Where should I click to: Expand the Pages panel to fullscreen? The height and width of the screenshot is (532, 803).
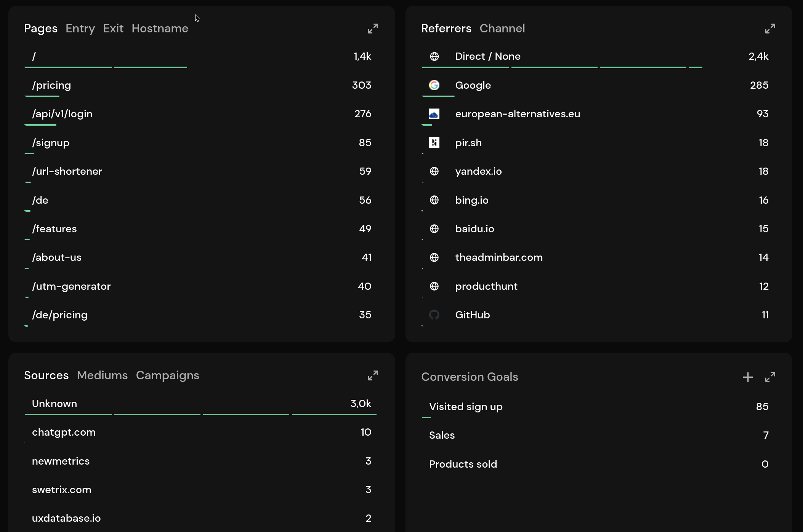coord(372,28)
